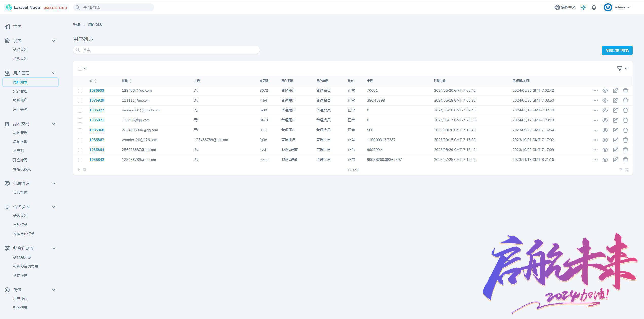Open the admin user dropdown arrow
Viewport: 644px width, 319px height.
pos(628,7)
